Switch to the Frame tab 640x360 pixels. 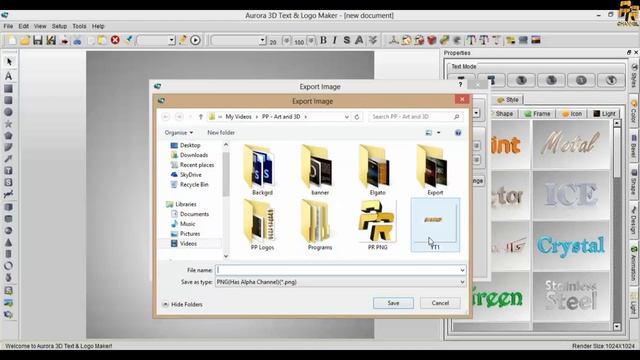pyautogui.click(x=538, y=113)
